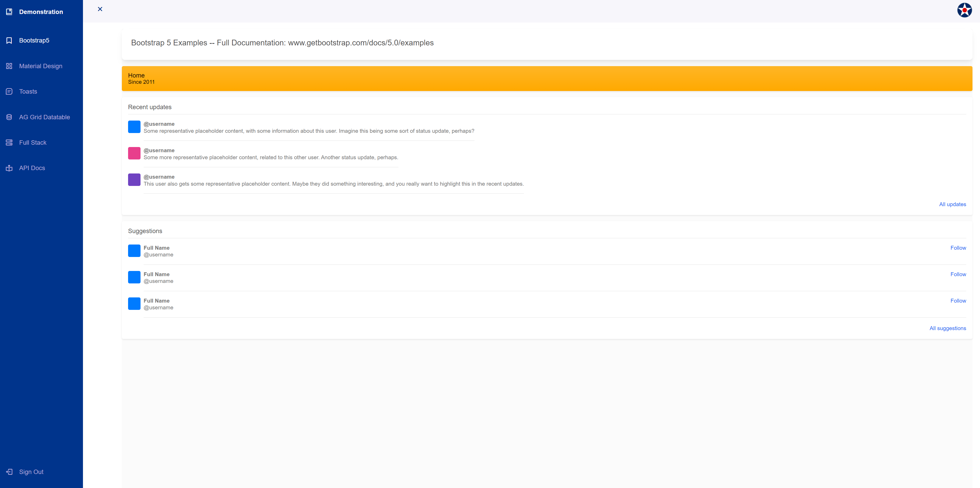This screenshot has width=980, height=488.
Task: Click the purple avatar thumbnail of third update
Action: [x=134, y=179]
